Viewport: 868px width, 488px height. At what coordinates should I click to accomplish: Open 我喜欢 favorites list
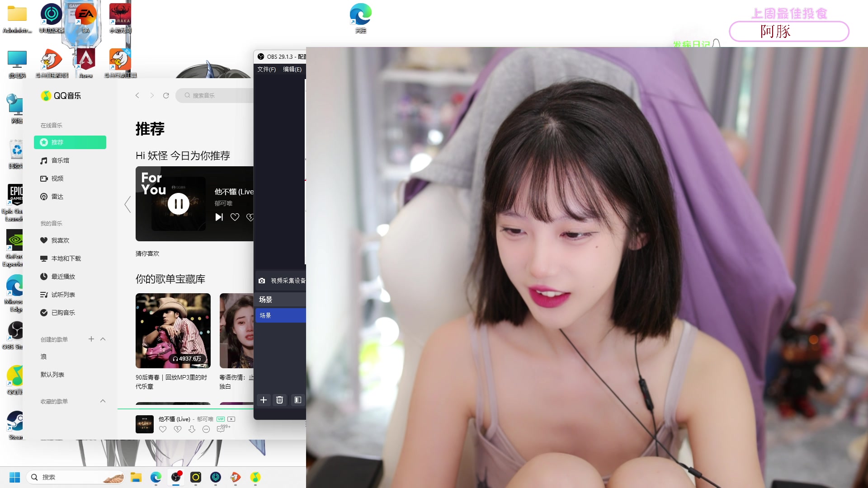click(55, 240)
